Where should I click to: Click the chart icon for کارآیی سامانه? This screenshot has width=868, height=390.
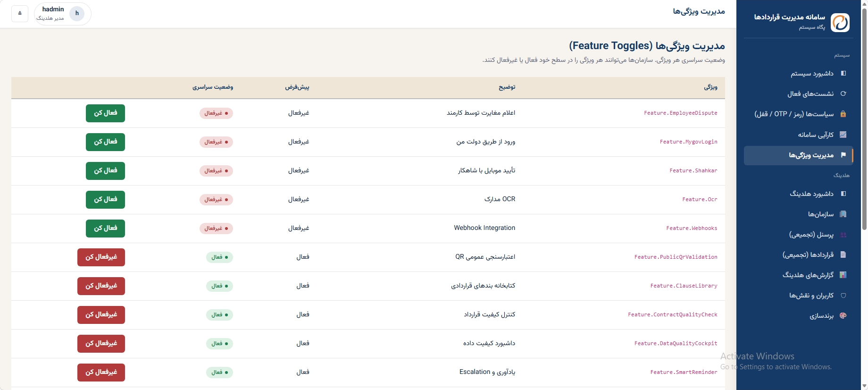tap(843, 135)
